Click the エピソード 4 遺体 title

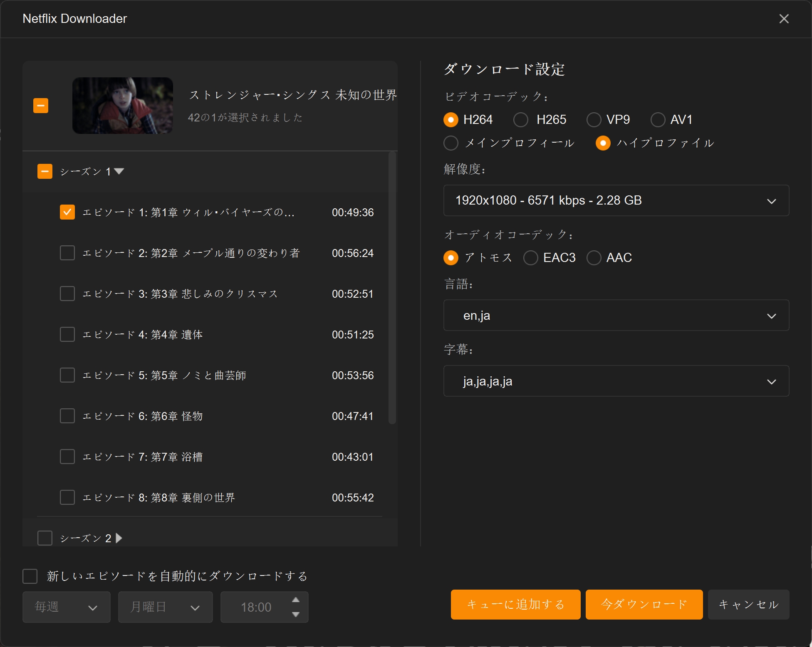point(143,335)
